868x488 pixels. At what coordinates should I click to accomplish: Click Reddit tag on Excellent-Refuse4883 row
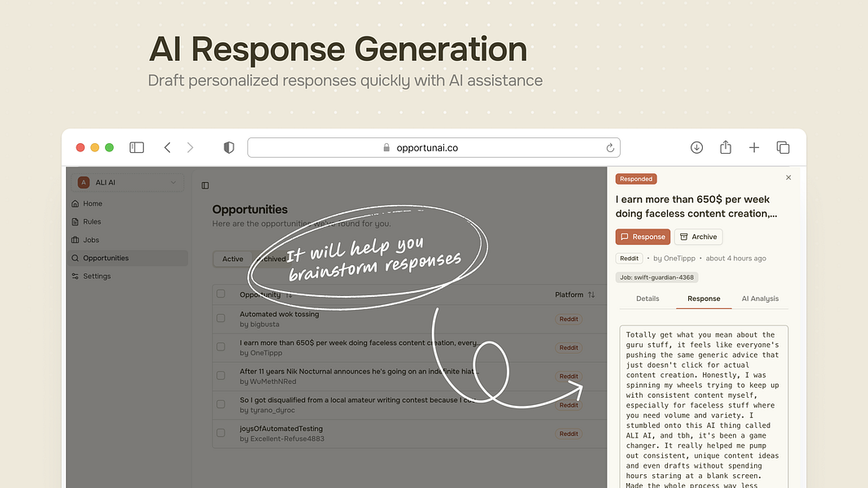569,434
